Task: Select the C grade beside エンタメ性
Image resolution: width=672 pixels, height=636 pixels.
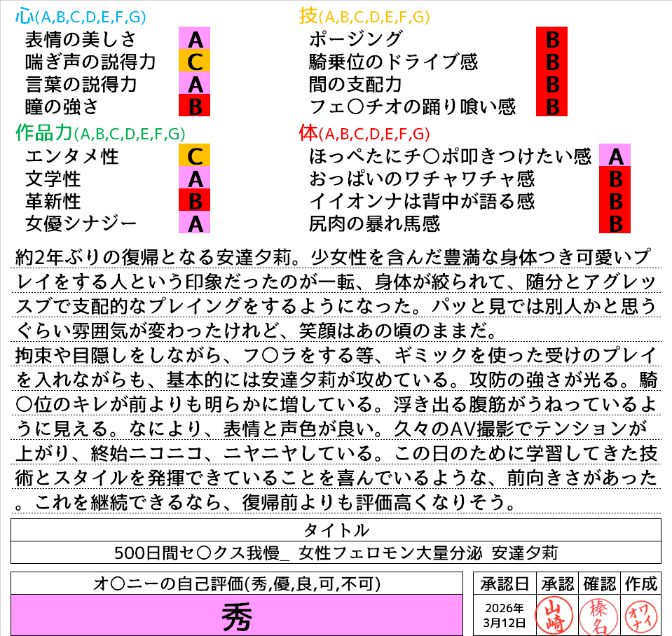Action: 196,155
